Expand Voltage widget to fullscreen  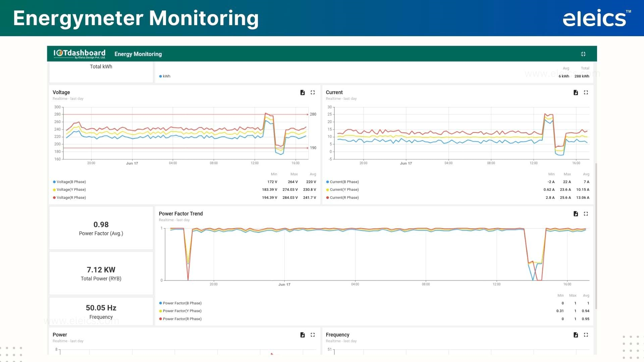313,93
